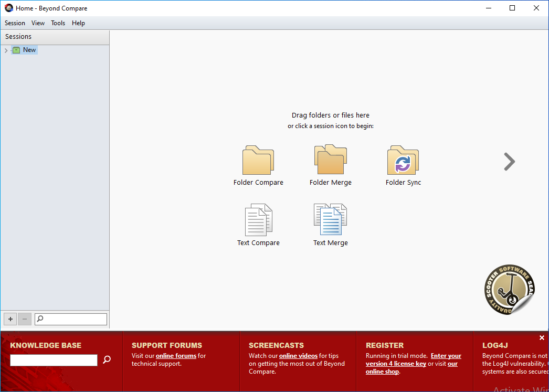
Task: Open the Session menu
Action: [x=15, y=23]
